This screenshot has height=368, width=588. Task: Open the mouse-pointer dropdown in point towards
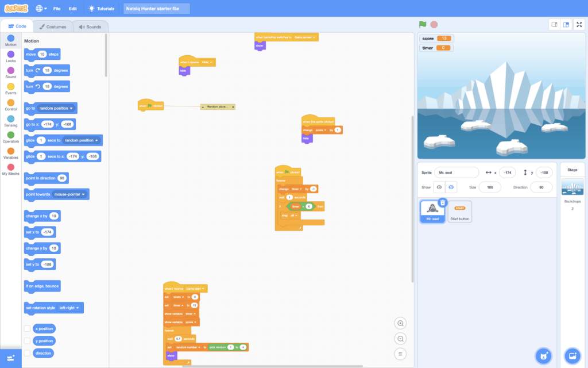click(69, 194)
